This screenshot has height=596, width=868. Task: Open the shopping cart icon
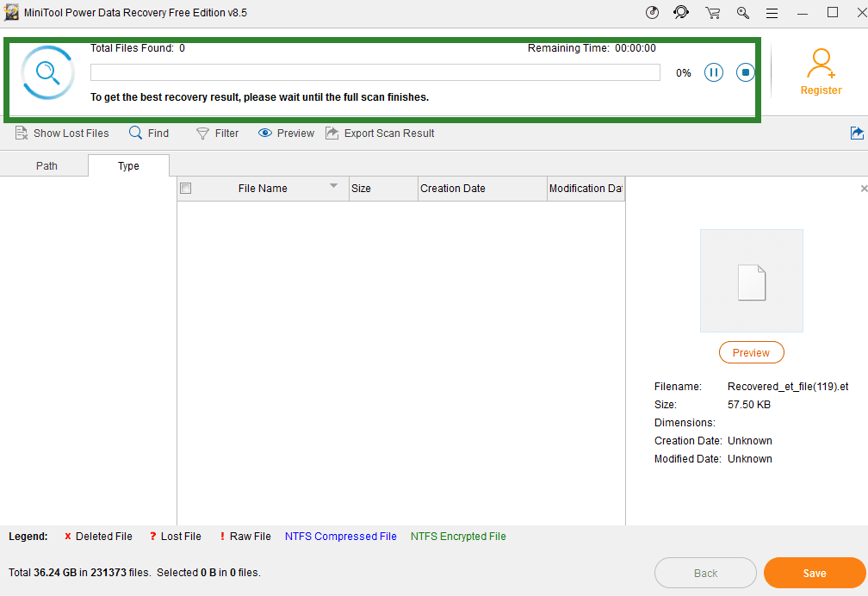point(712,13)
